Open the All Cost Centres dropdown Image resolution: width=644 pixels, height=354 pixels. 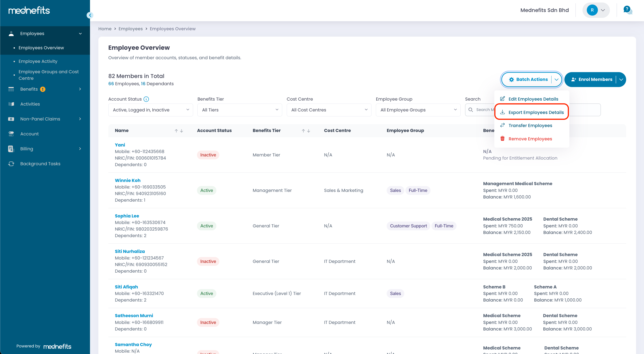[329, 110]
